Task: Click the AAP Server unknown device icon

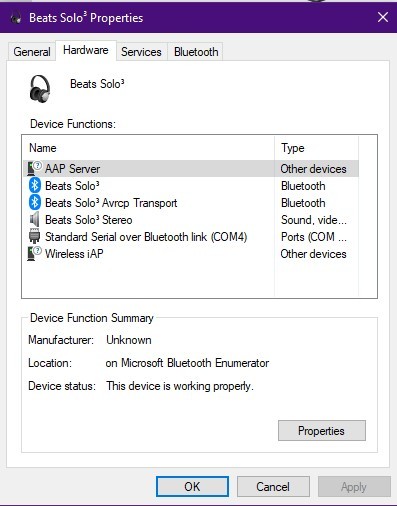Action: 34,168
